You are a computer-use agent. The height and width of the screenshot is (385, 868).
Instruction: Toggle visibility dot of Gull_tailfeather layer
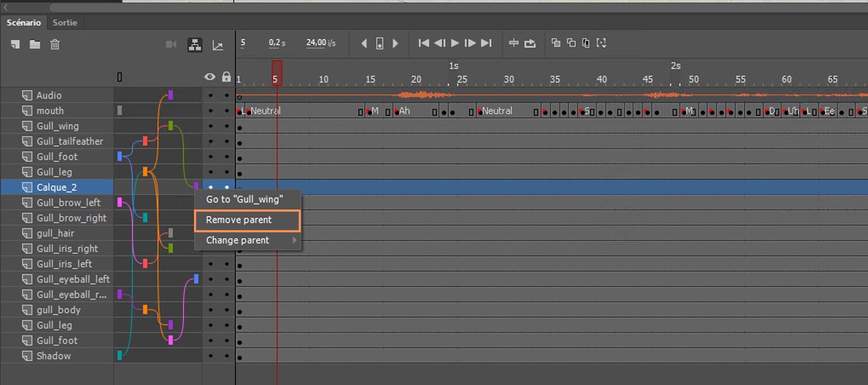[x=210, y=142]
